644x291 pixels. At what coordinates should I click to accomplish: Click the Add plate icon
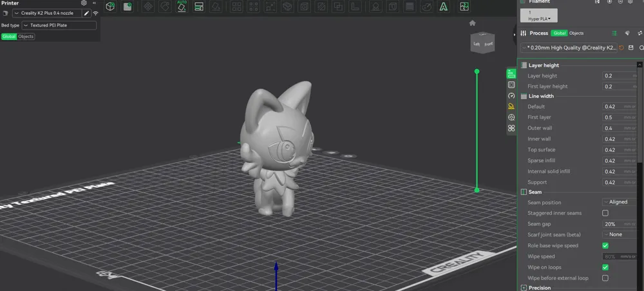click(128, 6)
